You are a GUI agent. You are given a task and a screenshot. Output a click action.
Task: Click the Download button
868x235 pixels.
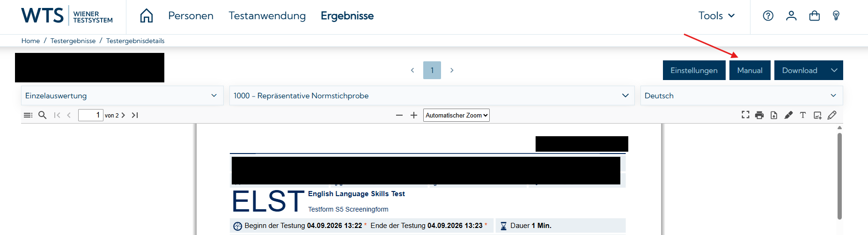pyautogui.click(x=800, y=70)
